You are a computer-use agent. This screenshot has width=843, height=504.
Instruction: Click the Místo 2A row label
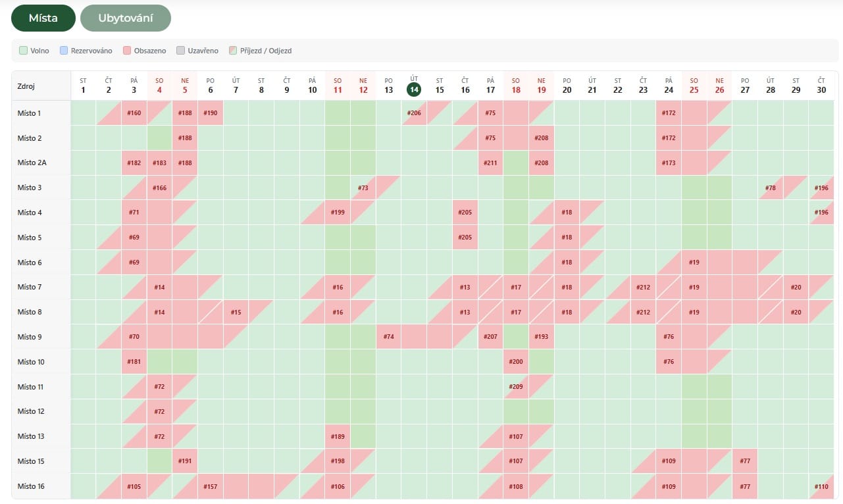tap(32, 163)
